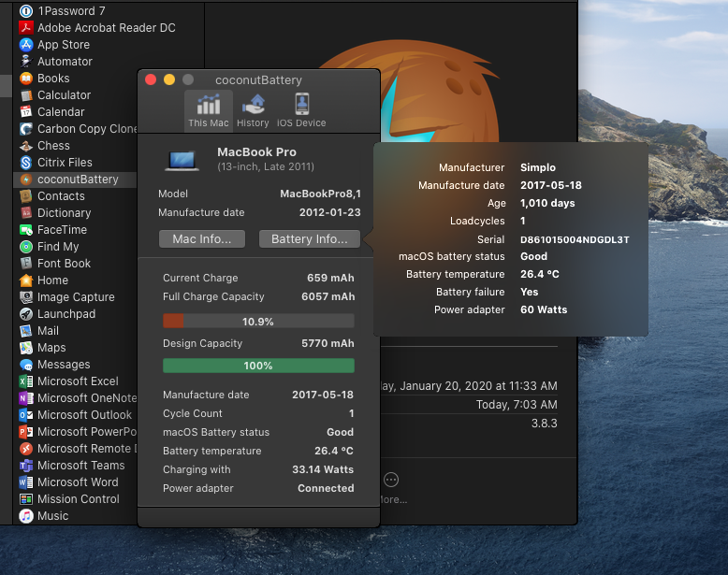Viewport: 728px width, 575px height.
Task: Click the 100% design capacity bar
Action: (x=258, y=366)
